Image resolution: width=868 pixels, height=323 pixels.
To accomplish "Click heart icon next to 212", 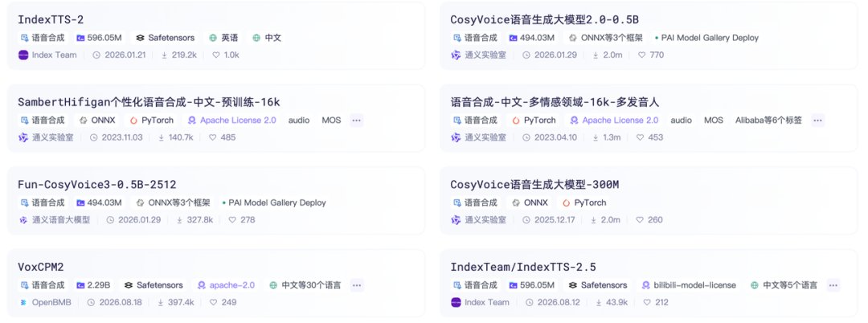I will [646, 302].
